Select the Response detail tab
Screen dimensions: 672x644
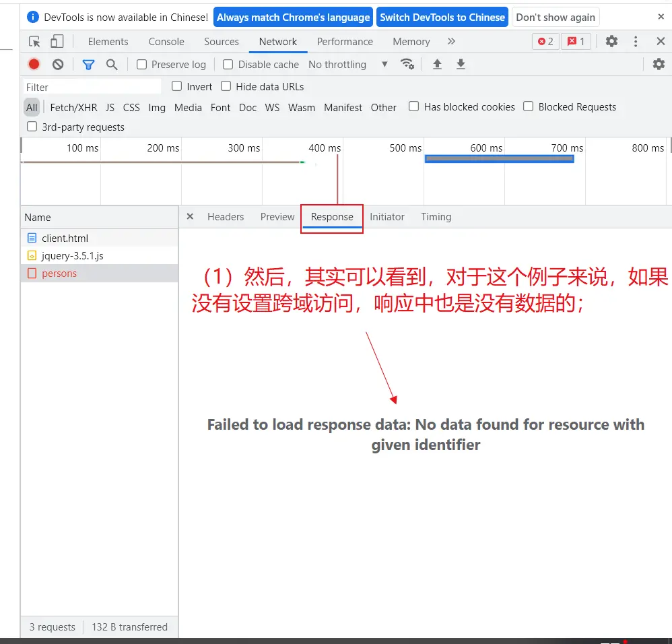pos(332,216)
